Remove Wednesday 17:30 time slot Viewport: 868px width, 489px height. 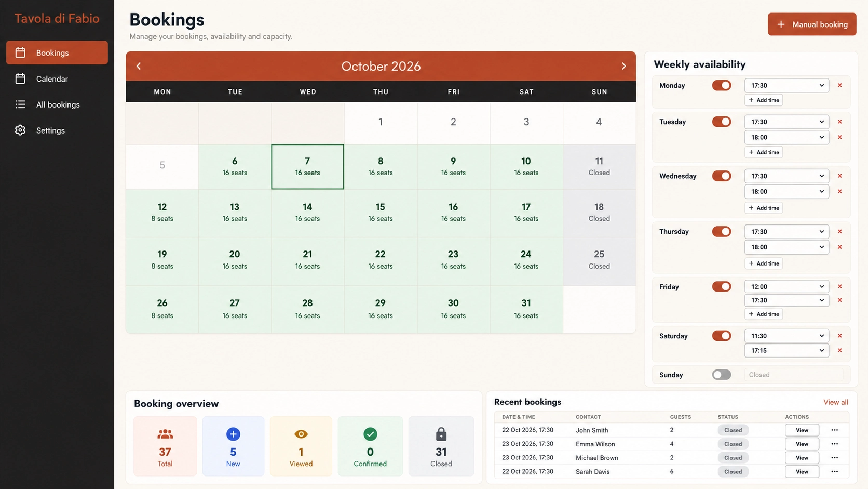point(839,176)
